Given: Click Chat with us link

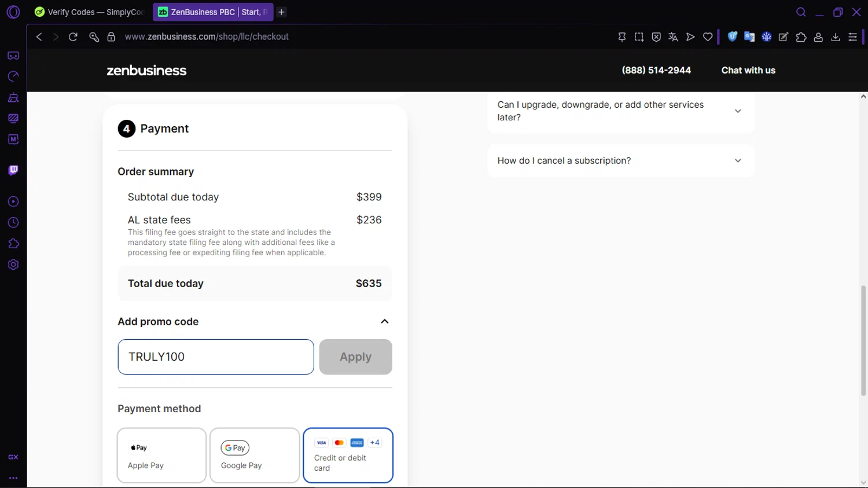Looking at the screenshot, I should [x=748, y=70].
